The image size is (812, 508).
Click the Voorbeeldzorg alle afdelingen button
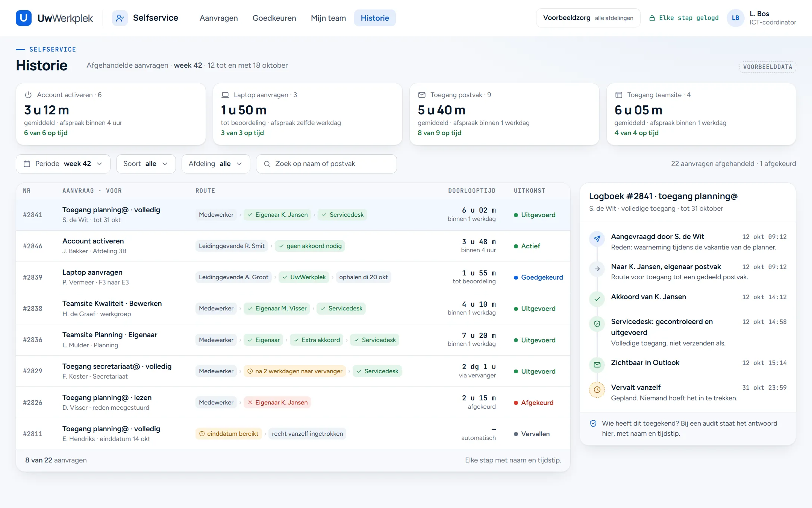click(588, 18)
